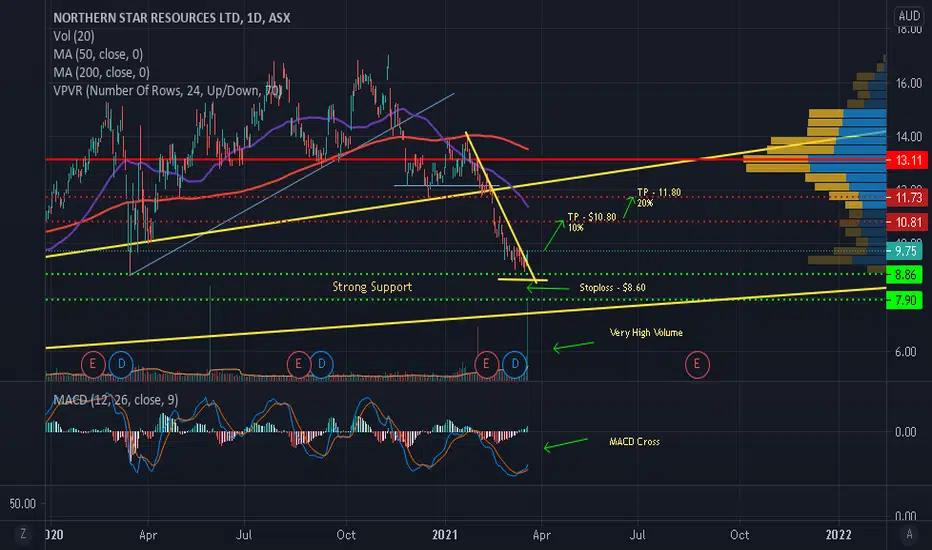Screen dimensions: 932x550
Task: Click the 11.73 red price label
Action: coord(906,197)
